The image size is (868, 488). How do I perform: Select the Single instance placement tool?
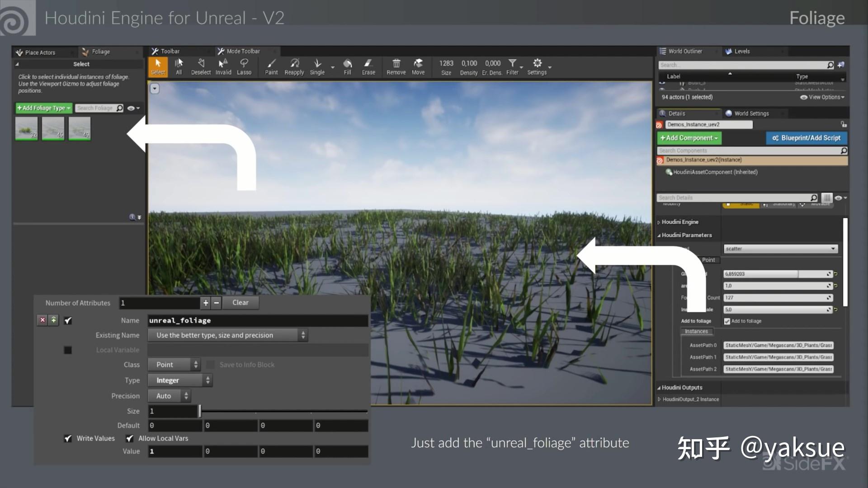(317, 66)
